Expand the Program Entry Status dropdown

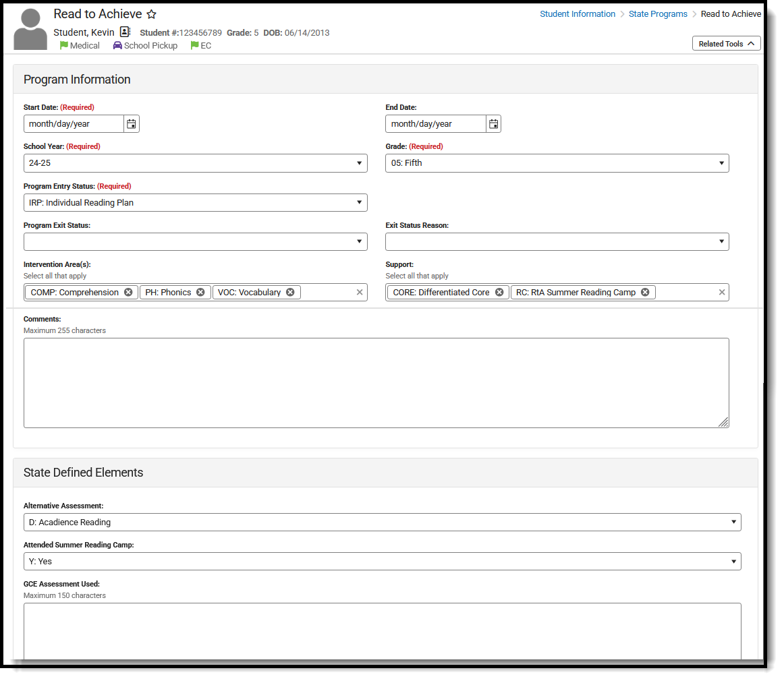tap(196, 203)
